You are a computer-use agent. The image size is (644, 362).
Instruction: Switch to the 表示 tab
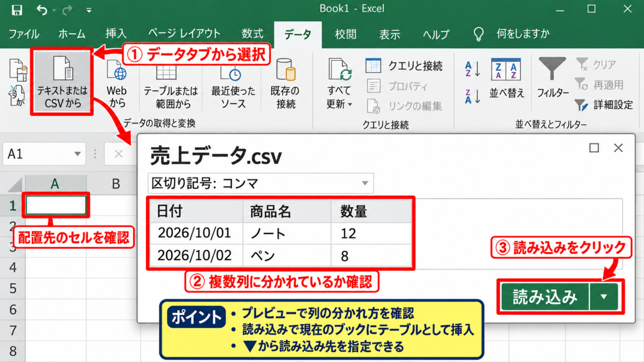pos(389,34)
